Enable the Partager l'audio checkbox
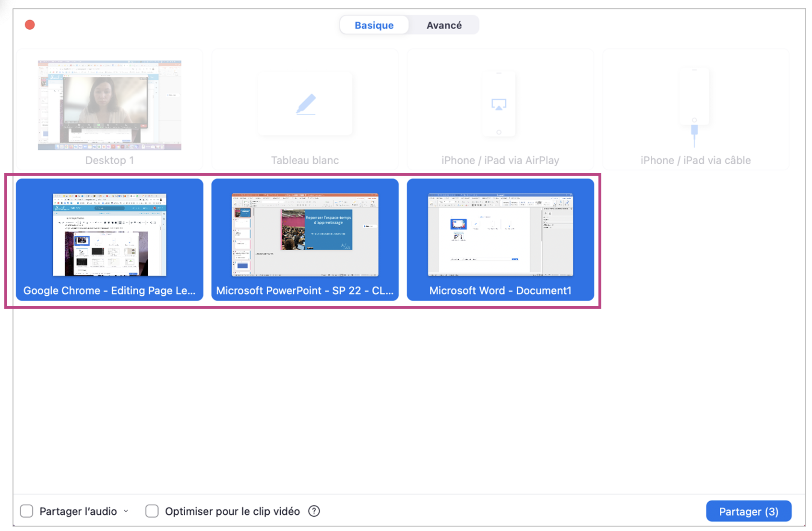Viewport: 812px width, 531px height. tap(27, 511)
